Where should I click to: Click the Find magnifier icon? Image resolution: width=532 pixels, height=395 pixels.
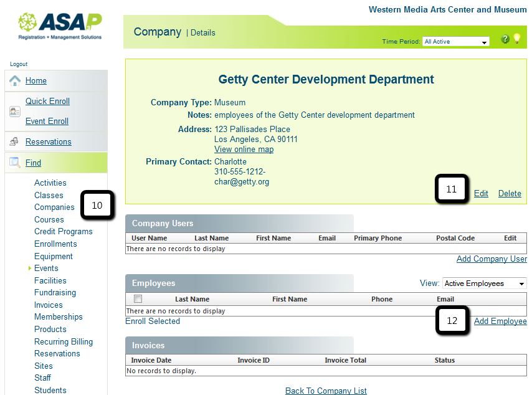tap(14, 163)
